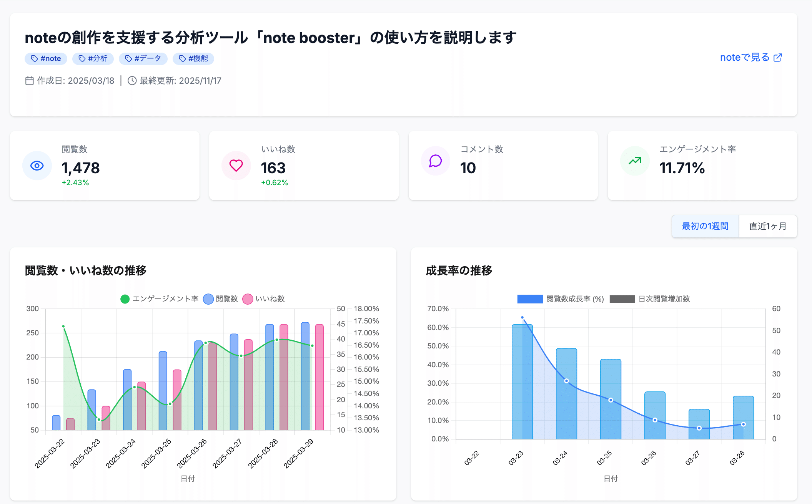Image resolution: width=812 pixels, height=504 pixels.
Task: Click the 成長率の推移 chart title
Action: [459, 270]
